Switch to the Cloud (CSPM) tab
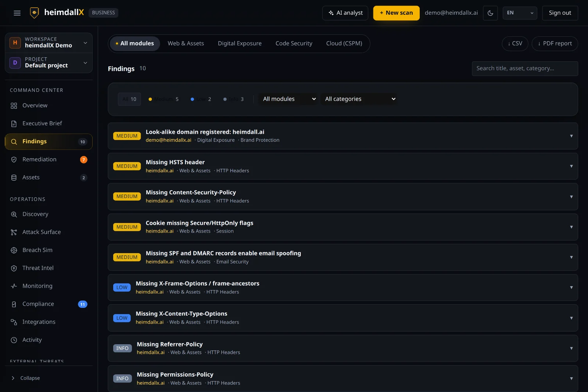This screenshot has height=392, width=588. (x=344, y=43)
